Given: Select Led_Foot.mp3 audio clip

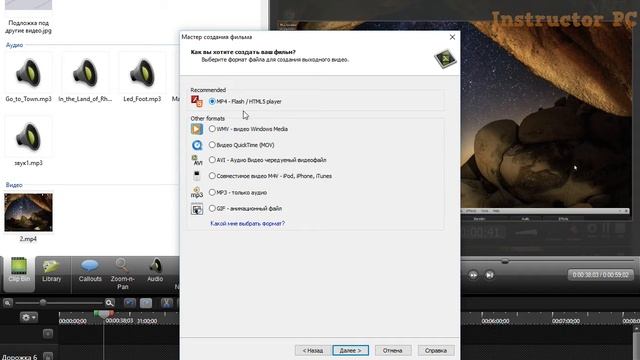Looking at the screenshot, I should click(142, 78).
